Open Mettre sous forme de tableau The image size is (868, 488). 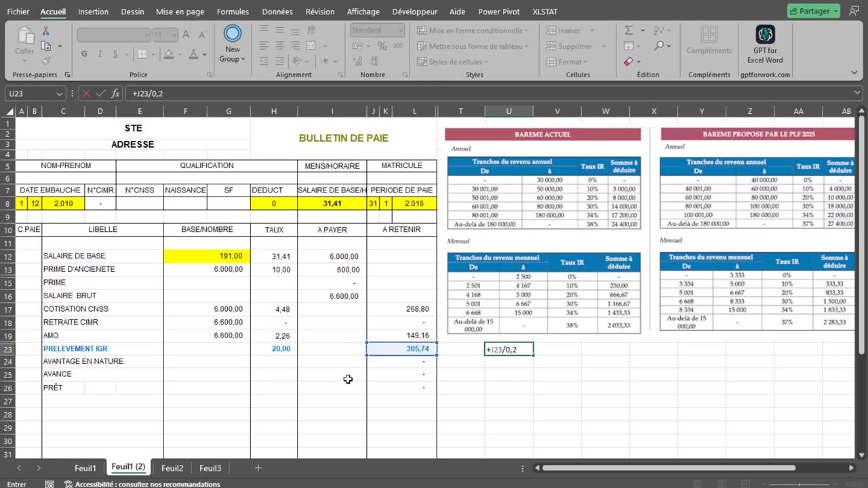click(x=473, y=46)
